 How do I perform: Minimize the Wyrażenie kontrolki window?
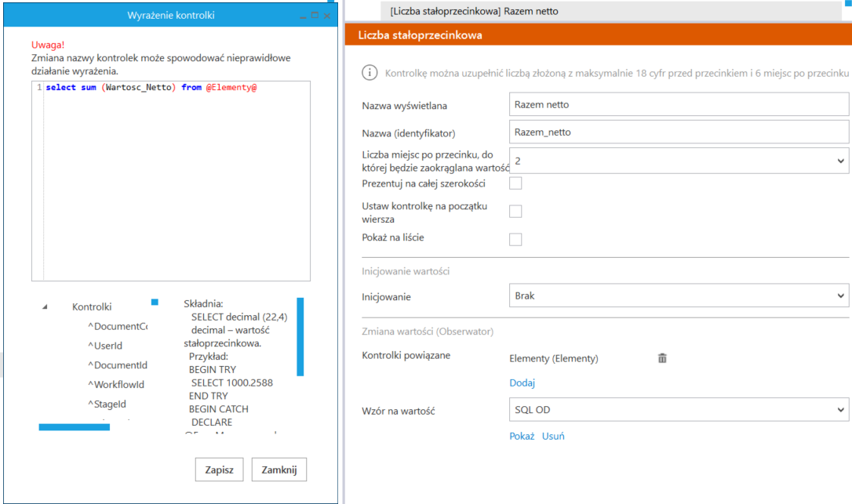pos(303,16)
